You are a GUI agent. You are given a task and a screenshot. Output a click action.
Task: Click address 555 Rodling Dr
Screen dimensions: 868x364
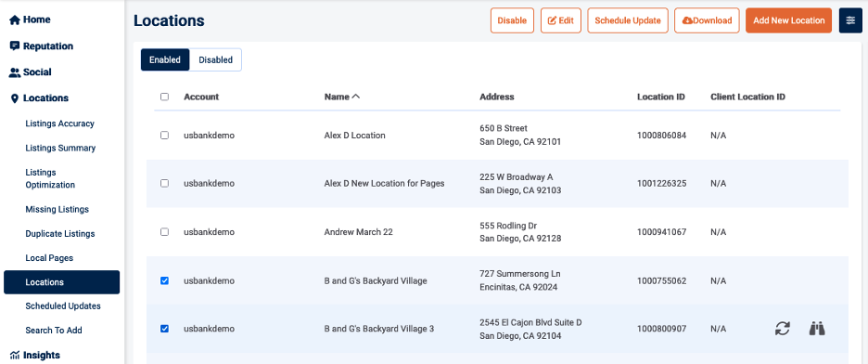(x=508, y=226)
